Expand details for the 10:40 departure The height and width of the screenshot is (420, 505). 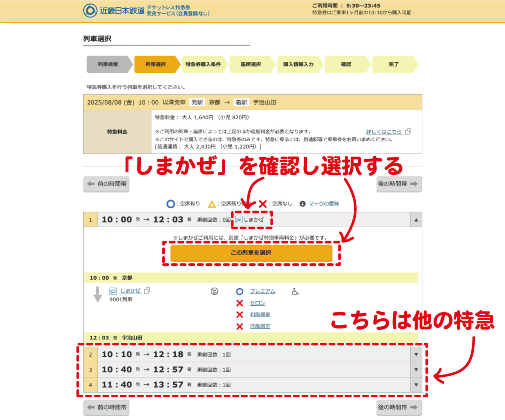(x=416, y=370)
